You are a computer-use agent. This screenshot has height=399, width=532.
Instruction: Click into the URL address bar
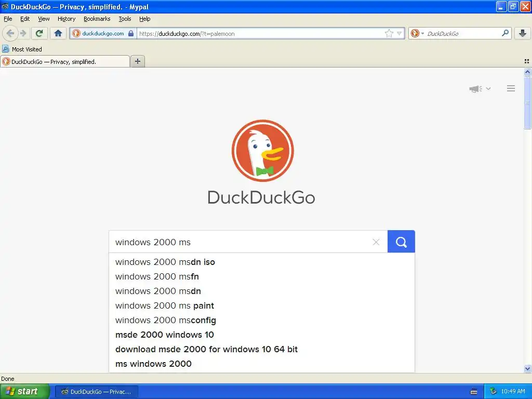tap(261, 34)
